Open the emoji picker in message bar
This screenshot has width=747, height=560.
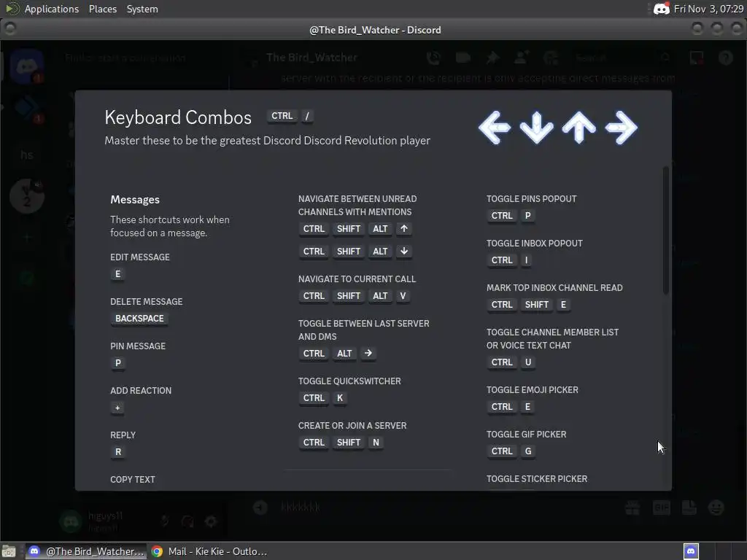(x=716, y=507)
